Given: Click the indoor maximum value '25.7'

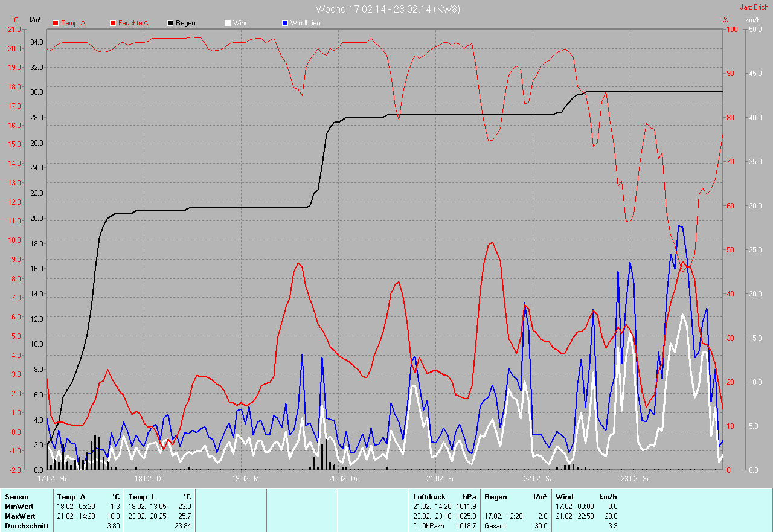Looking at the screenshot, I should [185, 516].
